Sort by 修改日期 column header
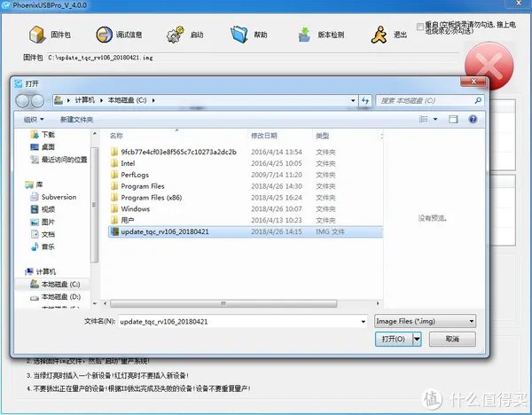The image size is (532, 415). click(x=264, y=136)
